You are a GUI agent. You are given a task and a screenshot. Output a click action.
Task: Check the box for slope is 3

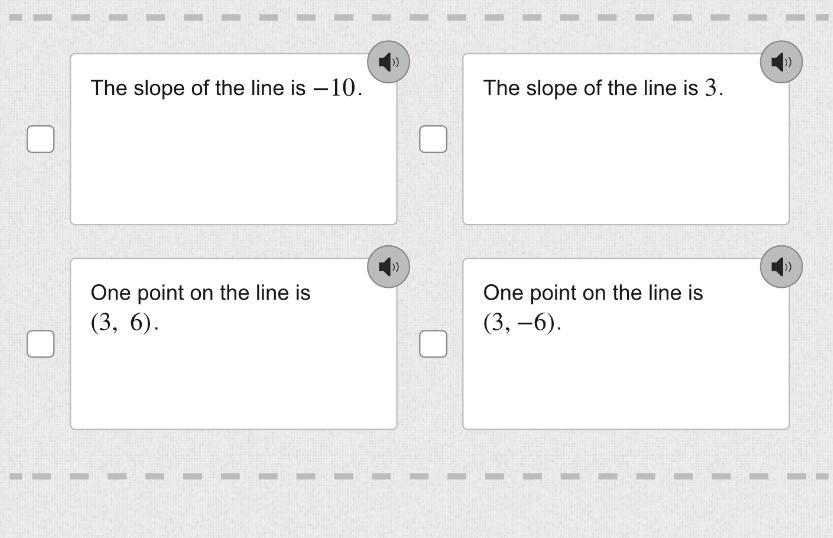433,139
